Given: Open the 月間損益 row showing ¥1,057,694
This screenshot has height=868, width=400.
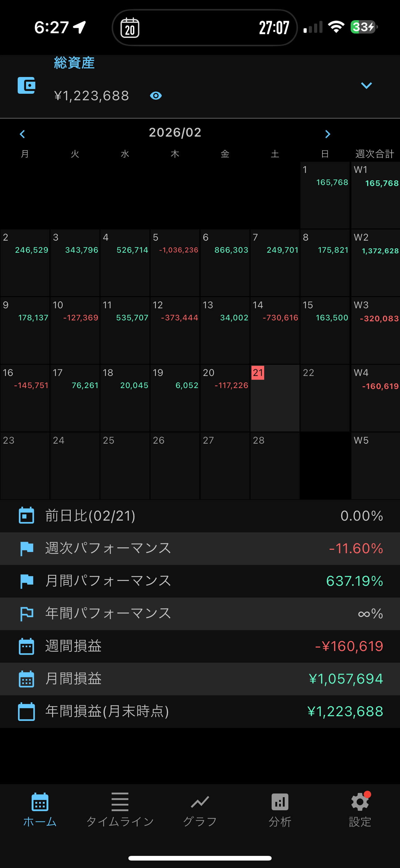Looking at the screenshot, I should tap(200, 679).
